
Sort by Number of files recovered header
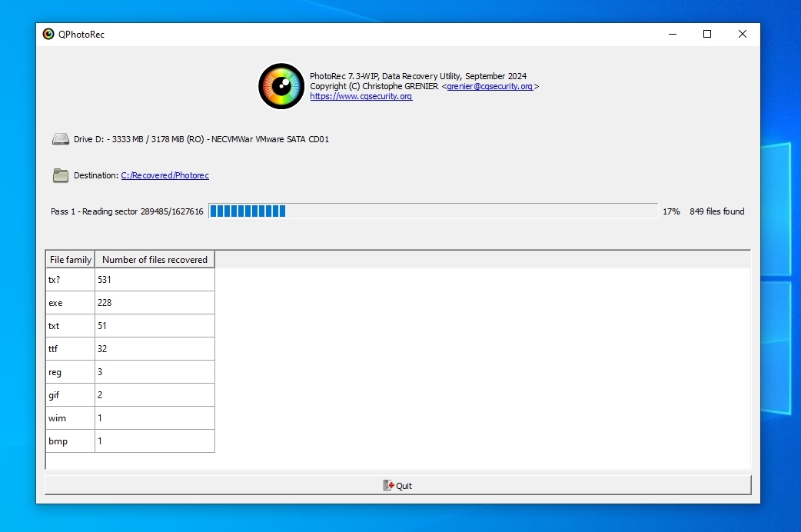[x=155, y=260]
